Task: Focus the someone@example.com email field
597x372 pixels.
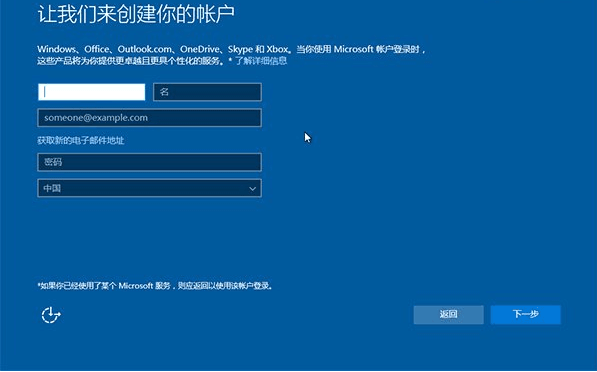Action: (x=149, y=118)
